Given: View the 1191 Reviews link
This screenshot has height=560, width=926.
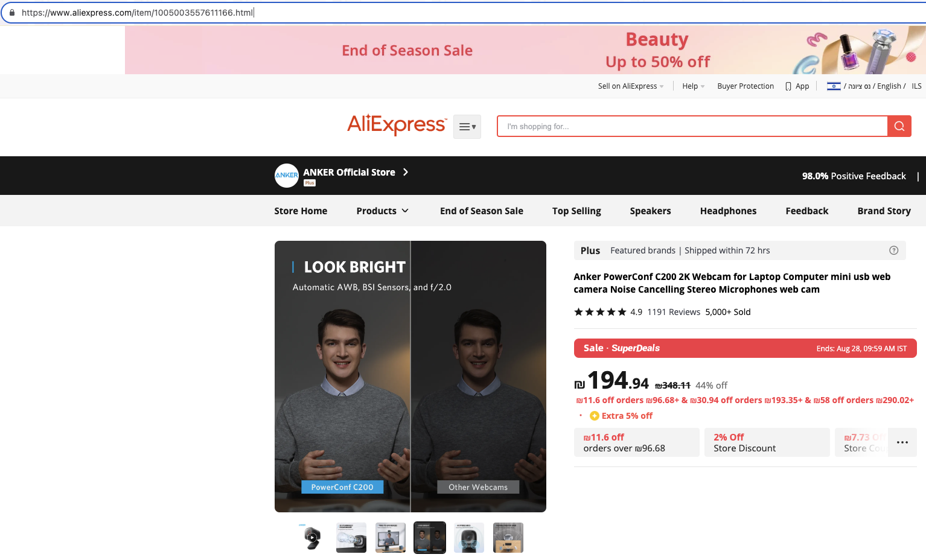Looking at the screenshot, I should 673,312.
